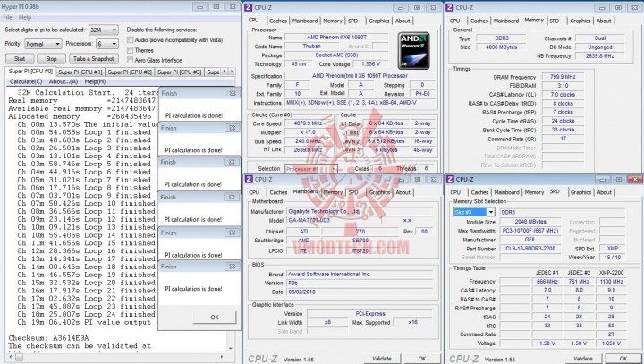Click the Stop button
The width and height of the screenshot is (644, 364).
pos(51,59)
